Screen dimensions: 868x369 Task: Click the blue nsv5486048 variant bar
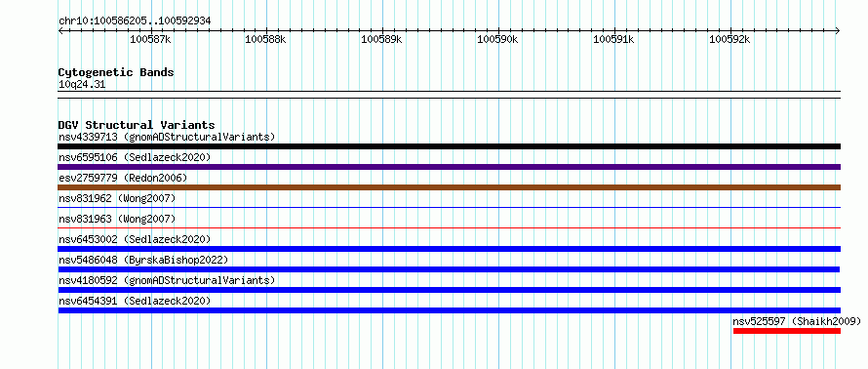tap(449, 269)
